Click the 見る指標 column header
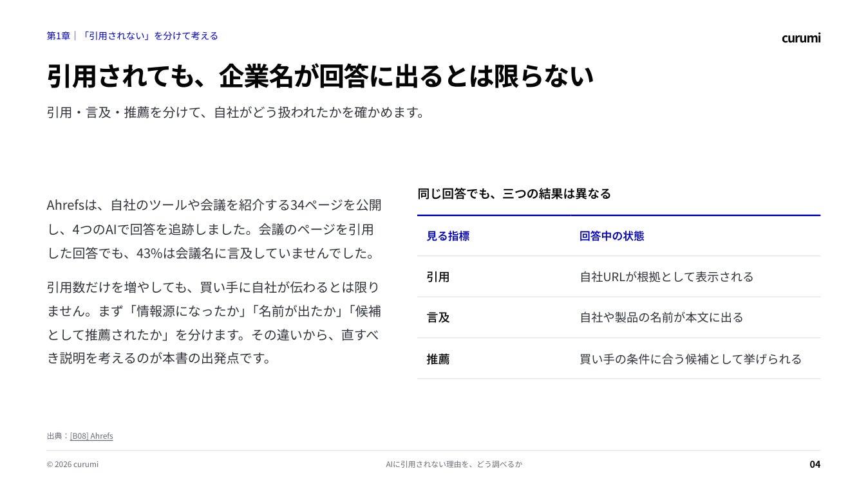The width and height of the screenshot is (868, 487). pos(448,236)
